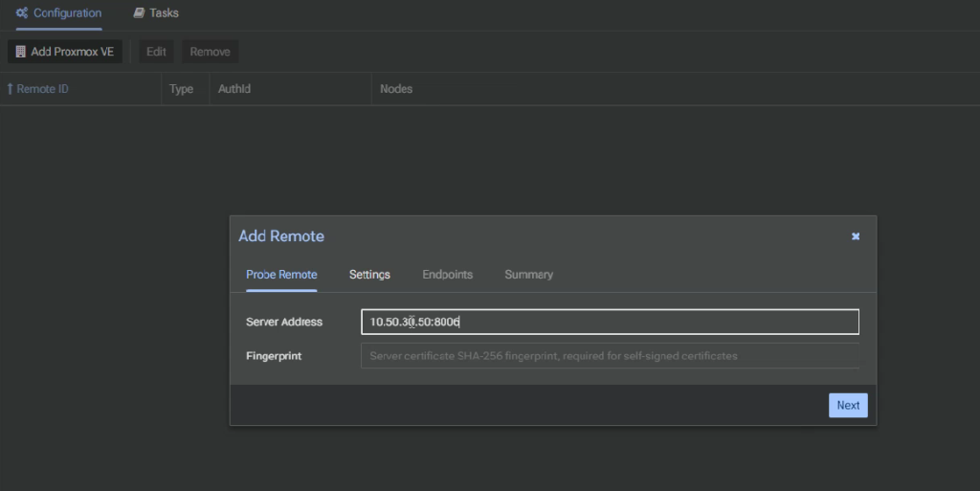This screenshot has width=980, height=491.
Task: Click the book icon beside Tasks
Action: pyautogui.click(x=139, y=13)
